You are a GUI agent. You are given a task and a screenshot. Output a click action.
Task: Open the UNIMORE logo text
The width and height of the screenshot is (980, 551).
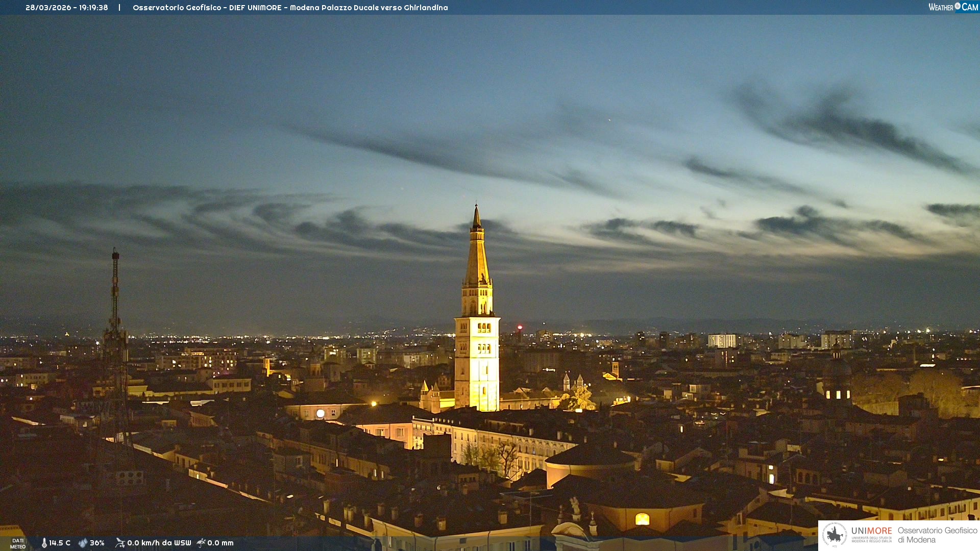coord(871,531)
